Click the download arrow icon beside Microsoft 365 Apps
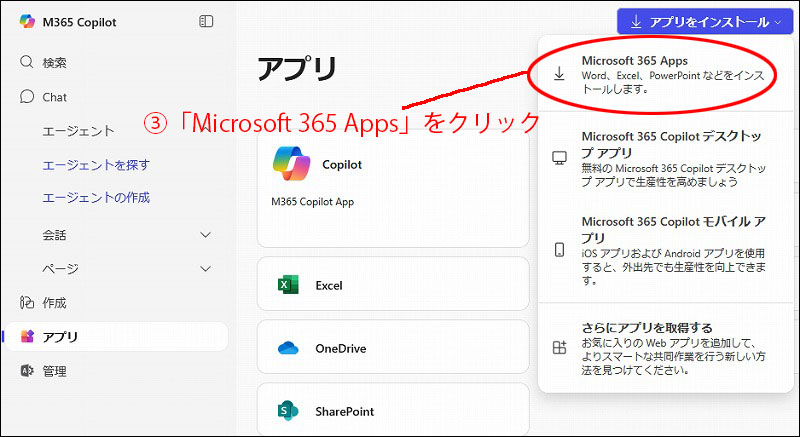Screen dimensions: 800x437 click(559, 74)
